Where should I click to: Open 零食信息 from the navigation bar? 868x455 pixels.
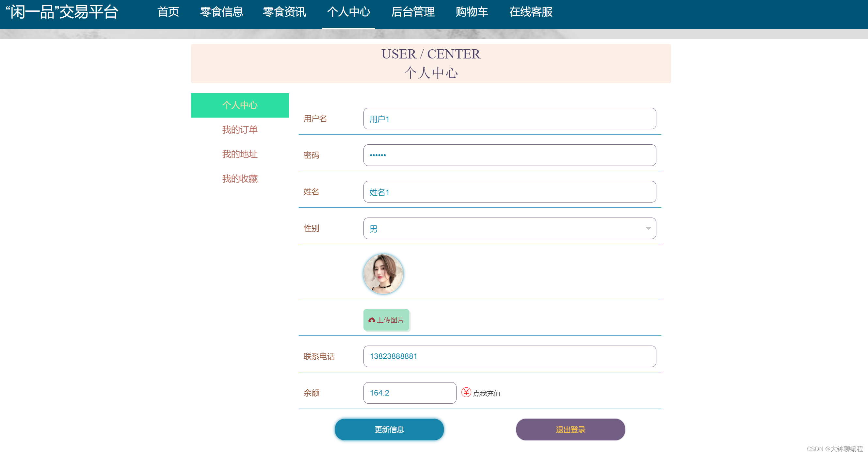(222, 12)
